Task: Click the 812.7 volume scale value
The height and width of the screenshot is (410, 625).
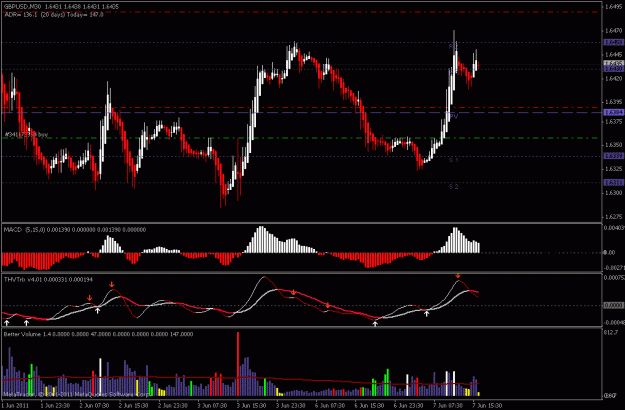Action: point(611,332)
